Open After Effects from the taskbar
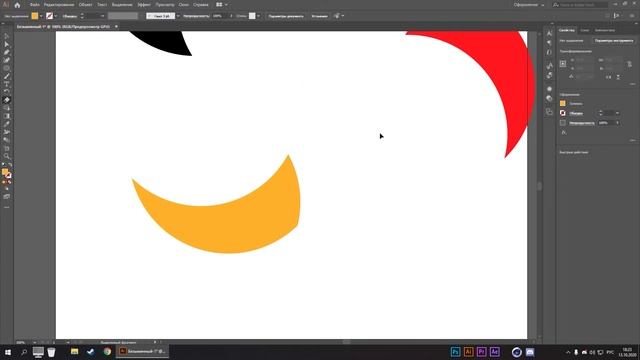Image resolution: width=640 pixels, height=360 pixels. click(x=495, y=352)
